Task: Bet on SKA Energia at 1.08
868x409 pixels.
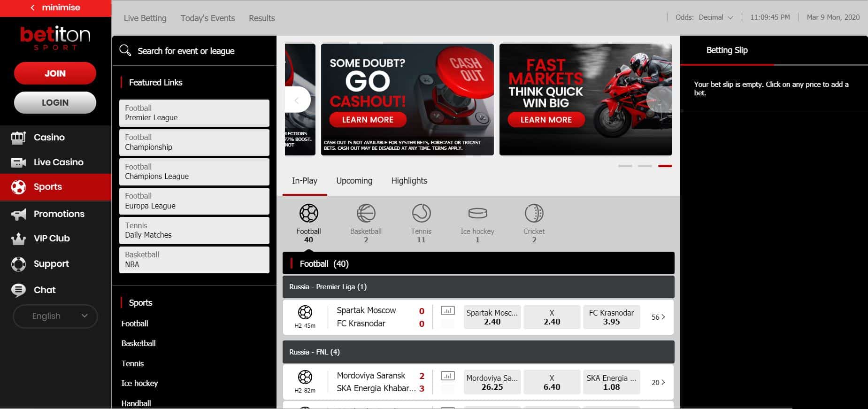Action: (x=611, y=382)
